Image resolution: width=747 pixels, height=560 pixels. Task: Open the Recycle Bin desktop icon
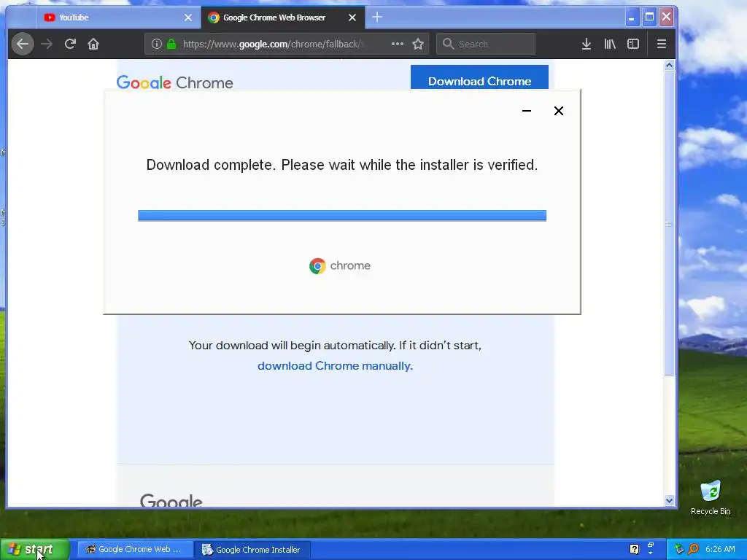711,497
